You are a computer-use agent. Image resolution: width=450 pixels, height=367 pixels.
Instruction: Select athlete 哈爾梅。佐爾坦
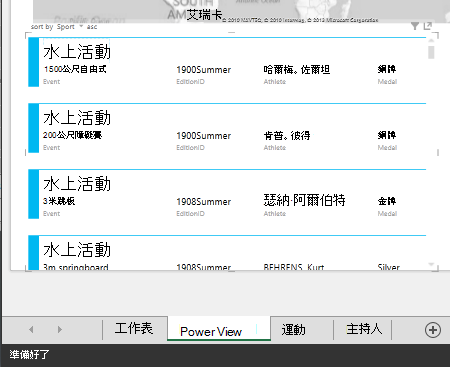297,70
